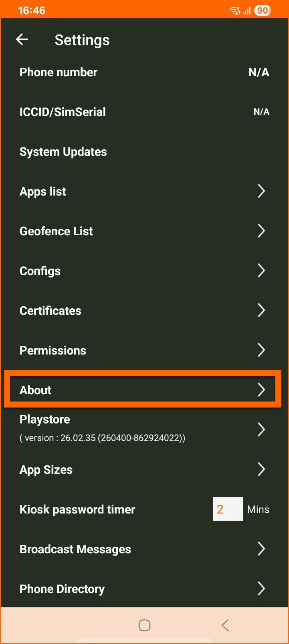Tap the clock in the status bar

32,10
